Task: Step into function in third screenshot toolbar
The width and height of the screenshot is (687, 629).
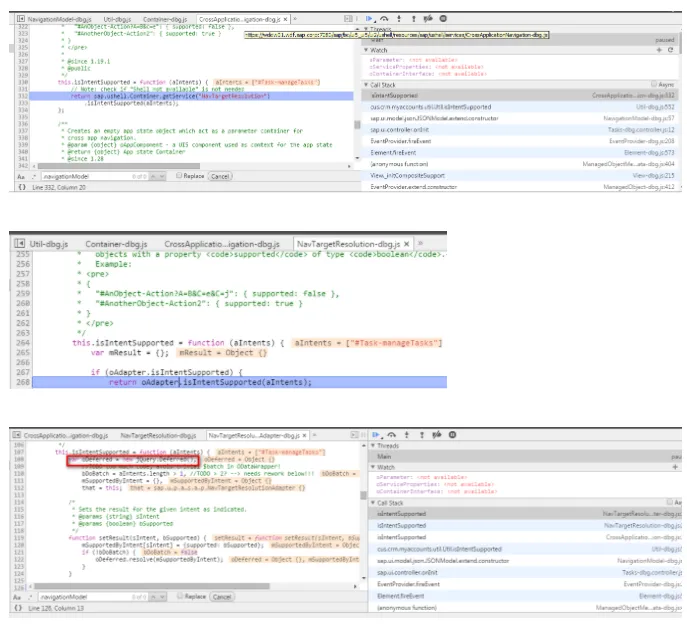Action: click(407, 435)
